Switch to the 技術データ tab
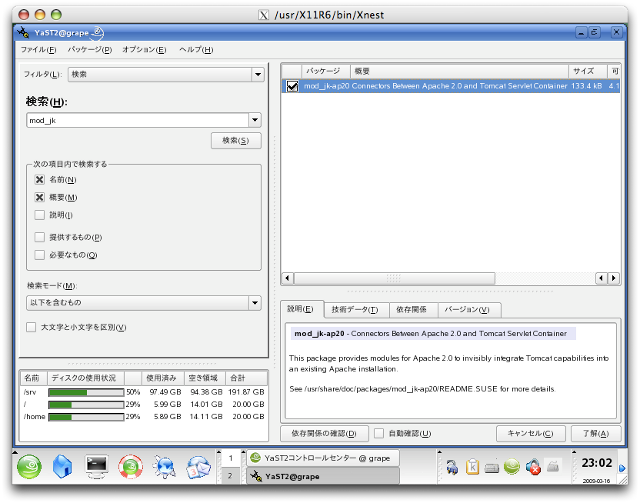The width and height of the screenshot is (640, 503). click(353, 310)
